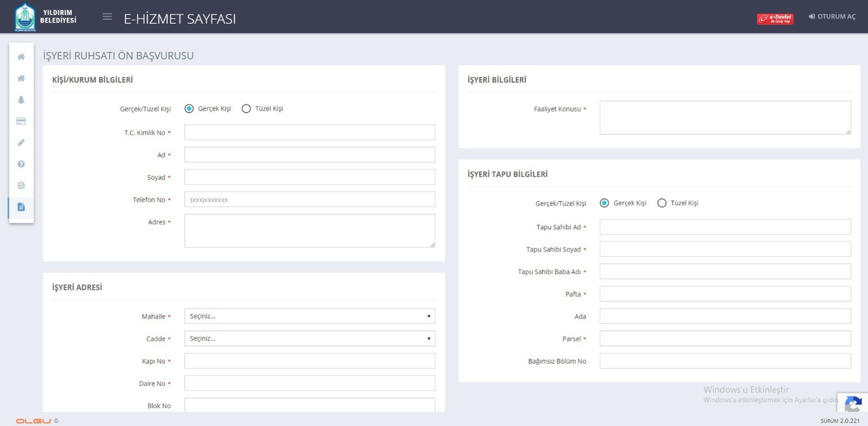This screenshot has height=426, width=868.
Task: Focus the Bağımsız Bölüm No field
Action: click(x=725, y=361)
